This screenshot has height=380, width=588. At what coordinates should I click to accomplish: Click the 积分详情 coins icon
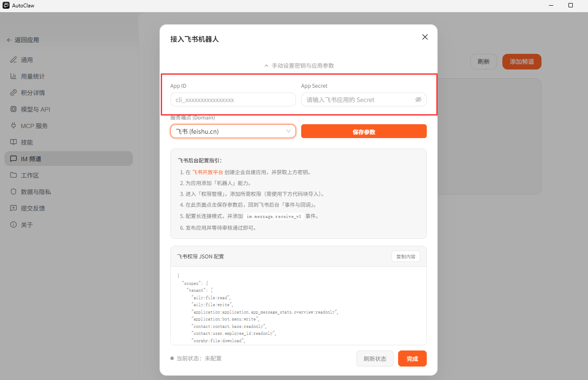13,93
